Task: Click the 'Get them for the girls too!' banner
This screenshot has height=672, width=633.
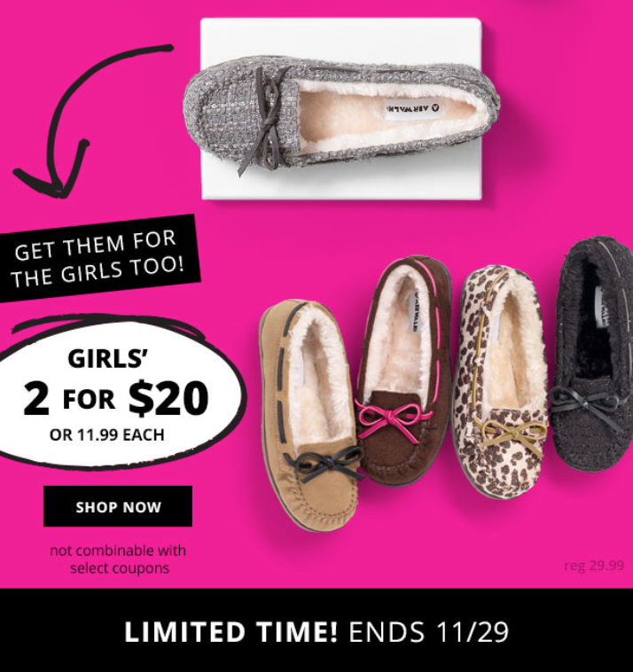Action: 98,259
